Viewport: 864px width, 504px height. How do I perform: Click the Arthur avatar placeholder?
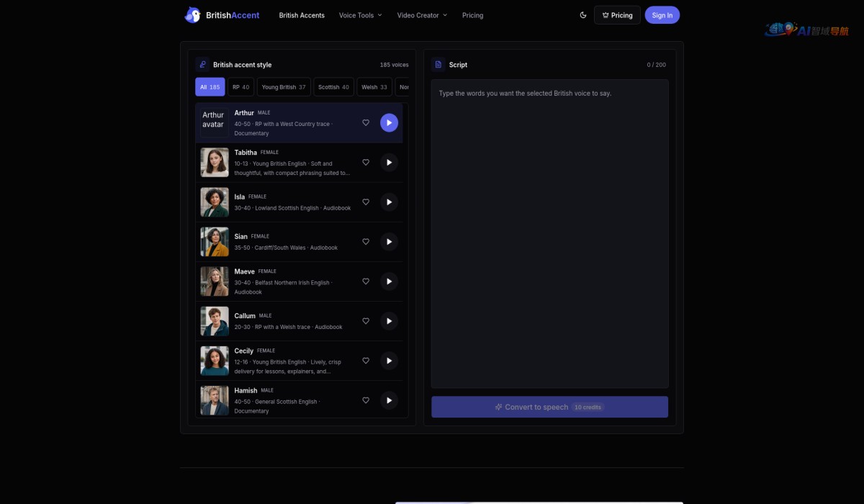coord(215,122)
